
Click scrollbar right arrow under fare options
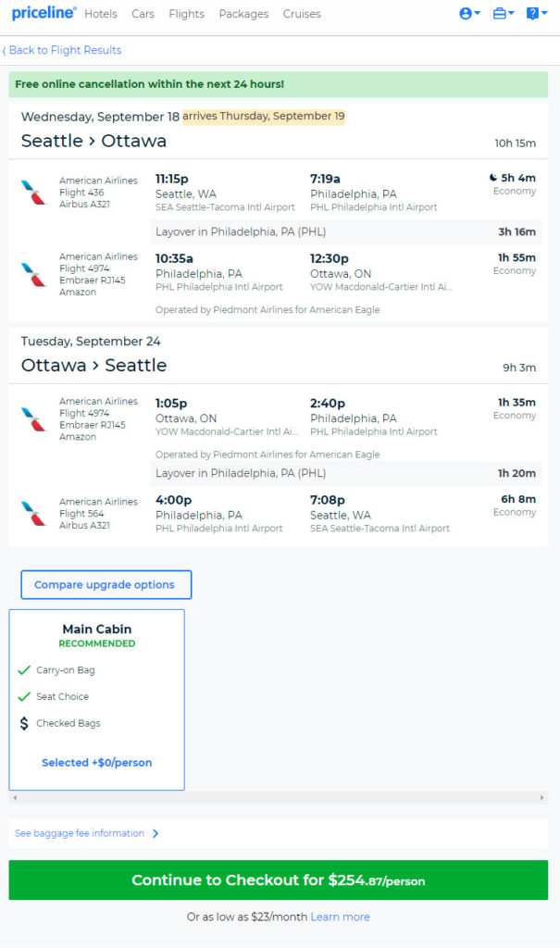tap(541, 798)
